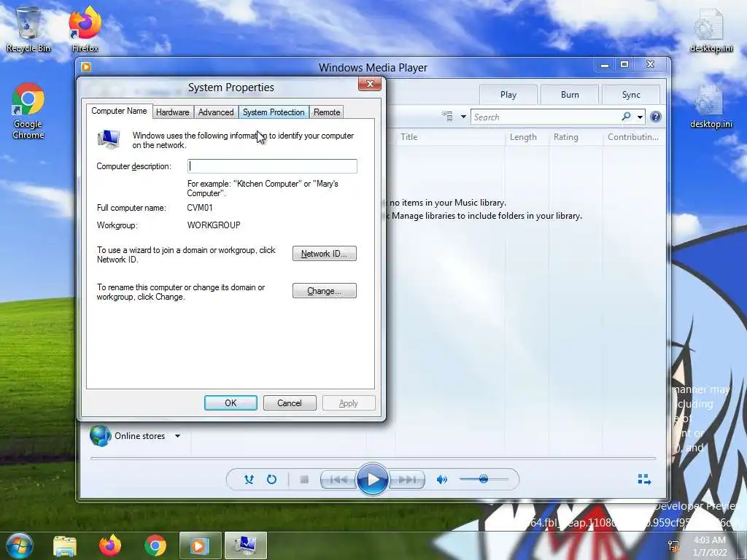
Task: Minimize the Windows Media Player window
Action: coord(605,65)
